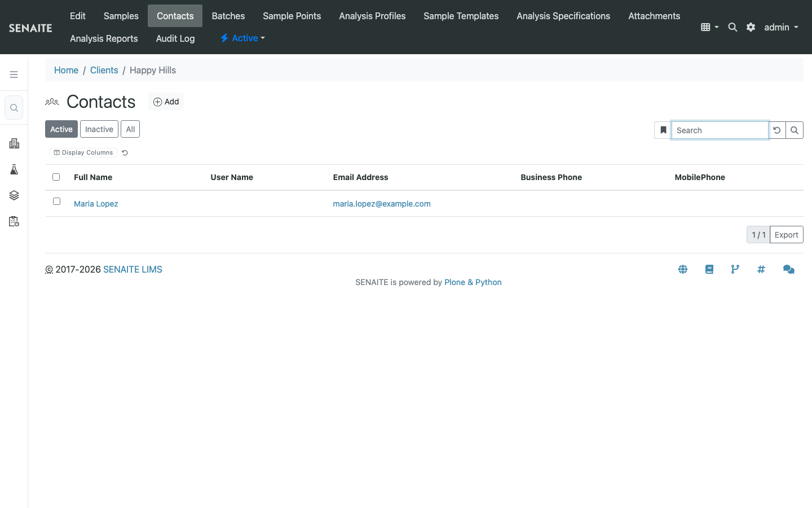Open the documentation book icon in the footer
Viewport: 812px width, 508px height.
point(709,269)
